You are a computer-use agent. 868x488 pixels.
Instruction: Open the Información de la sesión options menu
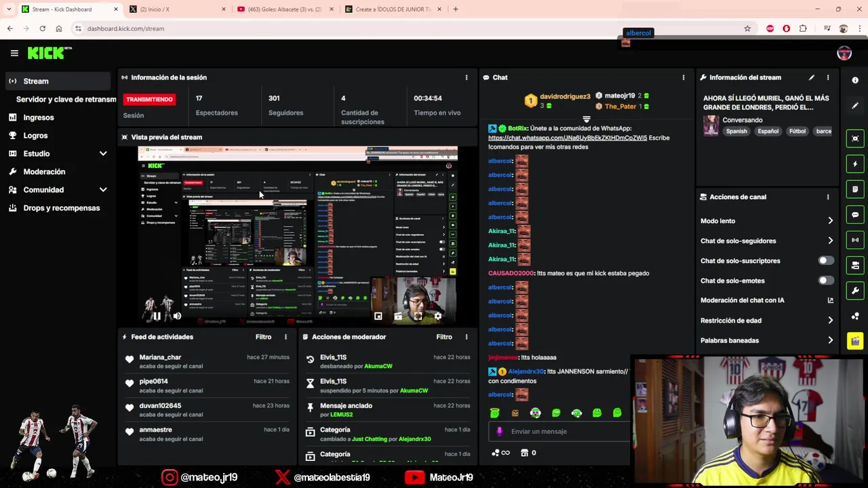point(467,77)
